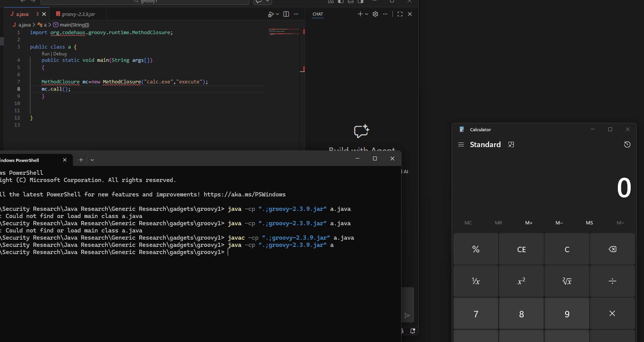Open chat settings gear icon

(375, 14)
